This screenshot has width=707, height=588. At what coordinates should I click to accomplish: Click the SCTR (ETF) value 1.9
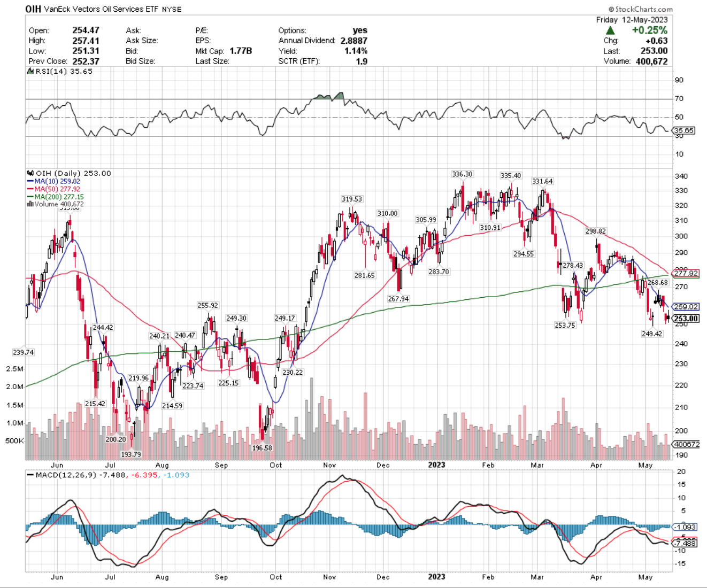click(x=362, y=61)
